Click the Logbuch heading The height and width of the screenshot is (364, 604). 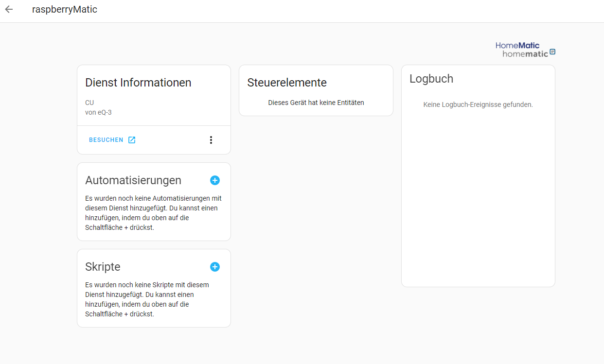431,79
